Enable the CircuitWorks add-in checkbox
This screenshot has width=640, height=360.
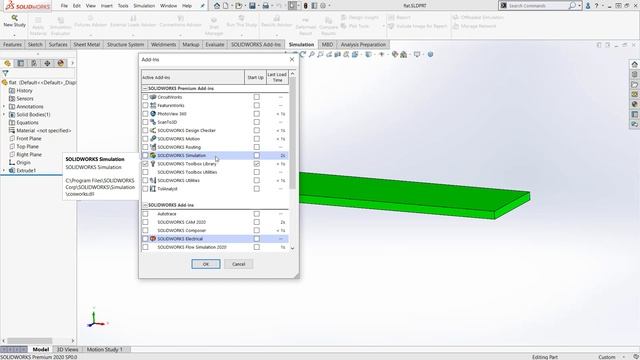(145, 97)
